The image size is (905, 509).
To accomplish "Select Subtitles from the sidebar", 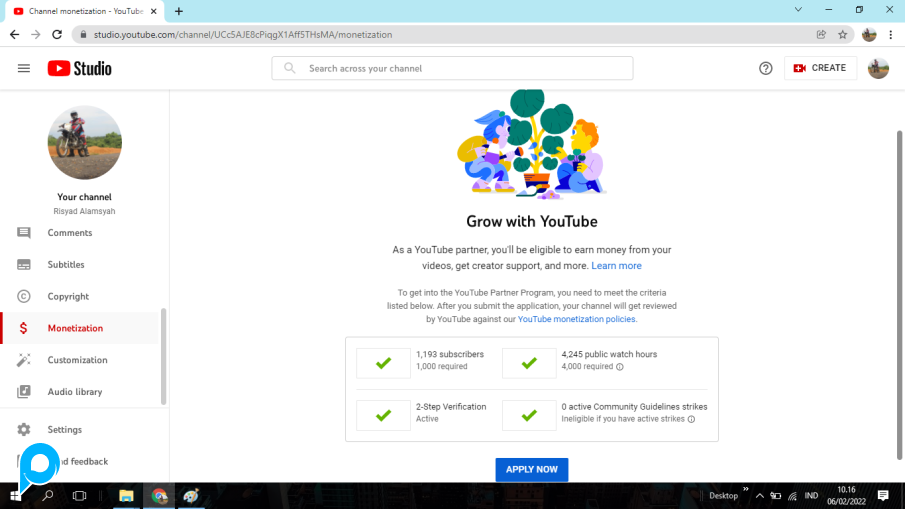I will click(x=66, y=265).
